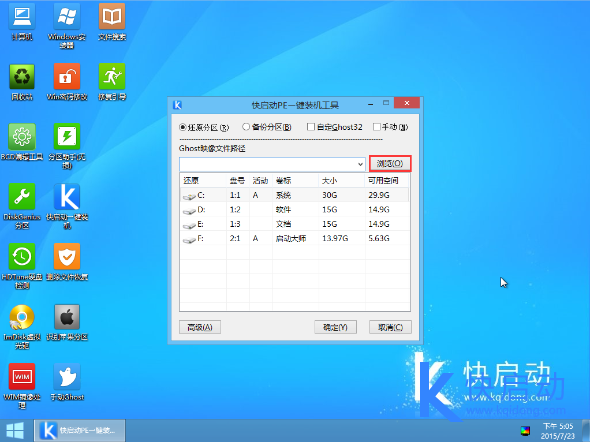Screen dimensions: 590x442
Task: Click the 软件 volume label cell
Action: point(283,210)
